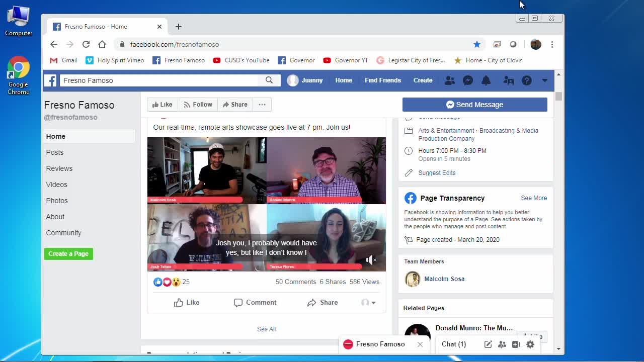The width and height of the screenshot is (644, 362).
Task: Open Quick Help question mark icon
Action: pos(527,80)
